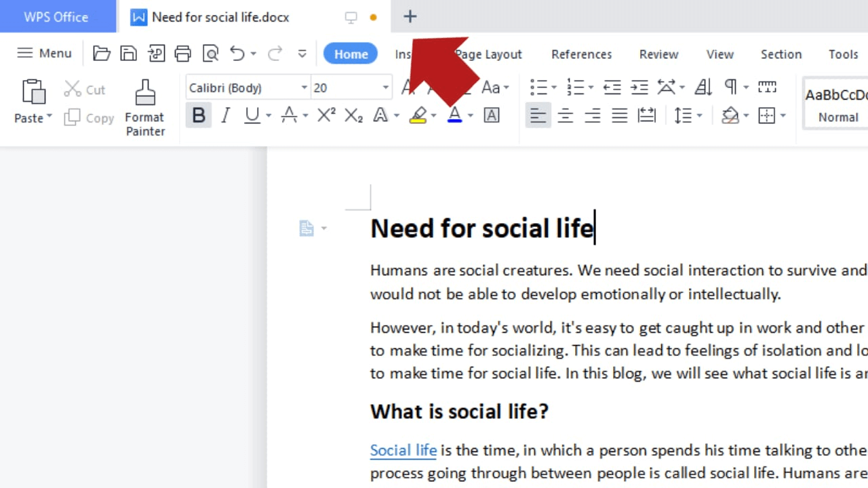Viewport: 868px width, 488px height.
Task: Toggle bold formatting
Action: point(198,115)
